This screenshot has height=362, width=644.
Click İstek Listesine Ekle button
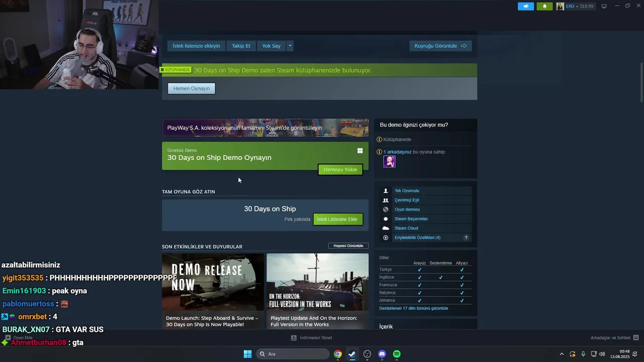(x=337, y=219)
